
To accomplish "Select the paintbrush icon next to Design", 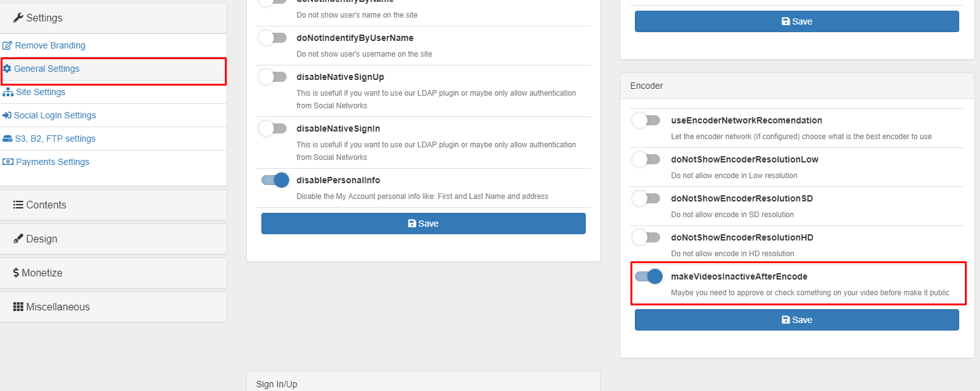I will (19, 239).
